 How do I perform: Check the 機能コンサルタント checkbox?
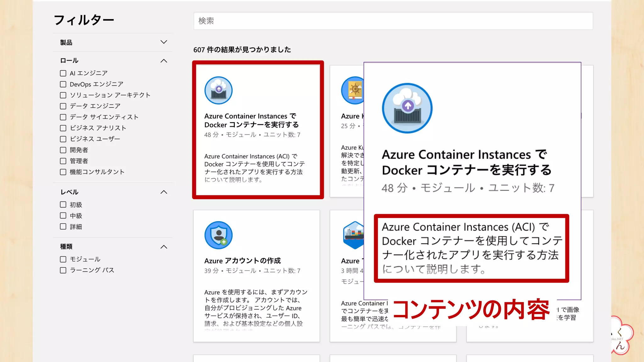pos(63,172)
